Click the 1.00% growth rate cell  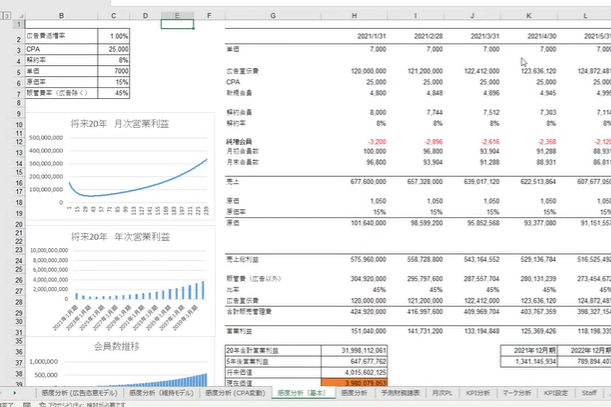click(x=113, y=36)
